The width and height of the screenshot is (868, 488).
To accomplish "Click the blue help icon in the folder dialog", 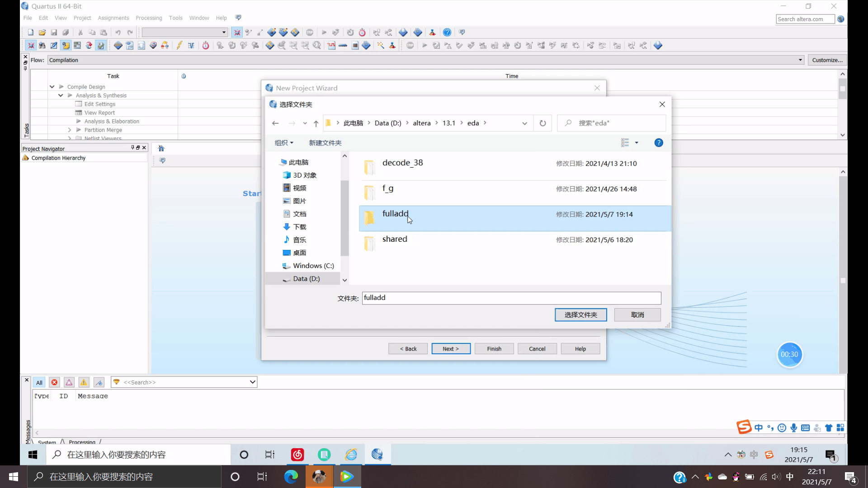I will (x=659, y=143).
